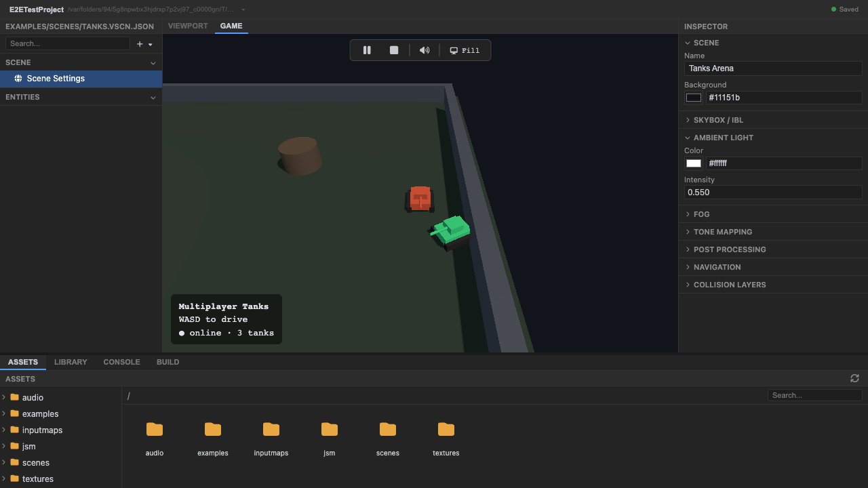Viewport: 868px width, 488px height.
Task: Open the Build tab
Action: click(168, 362)
